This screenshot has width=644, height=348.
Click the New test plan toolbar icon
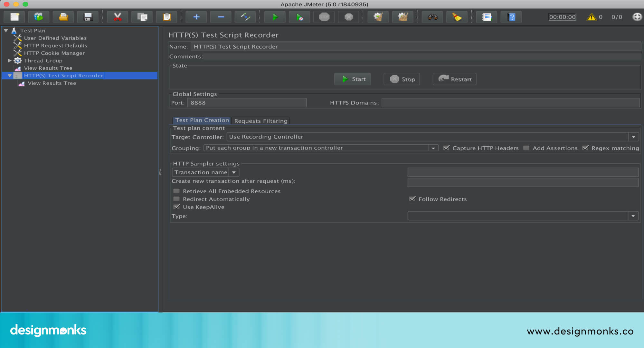tap(15, 17)
